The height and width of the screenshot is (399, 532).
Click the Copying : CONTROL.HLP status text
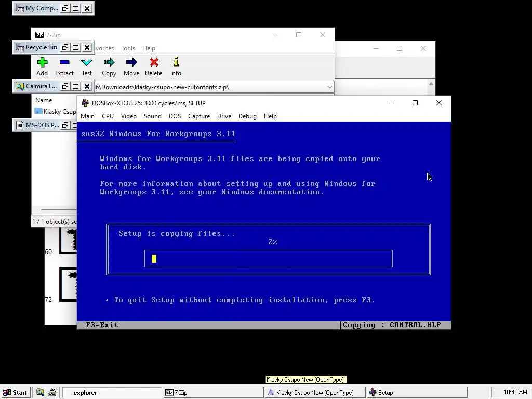click(392, 325)
